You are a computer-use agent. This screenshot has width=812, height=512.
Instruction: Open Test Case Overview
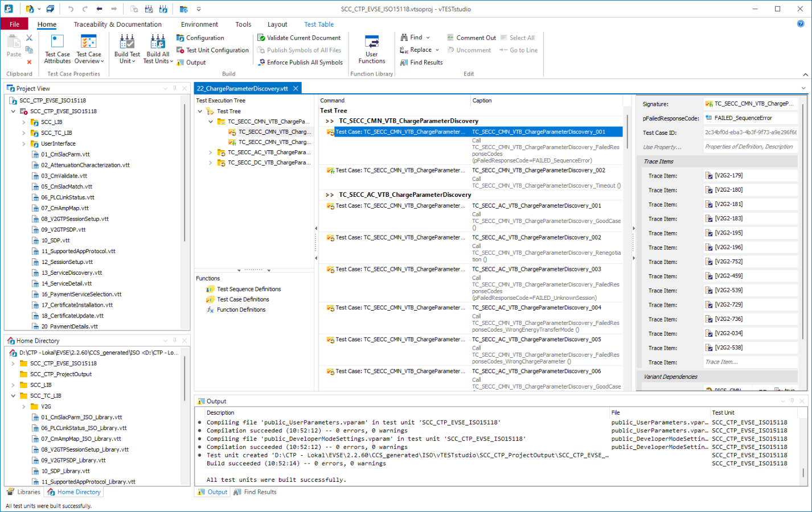pos(89,49)
